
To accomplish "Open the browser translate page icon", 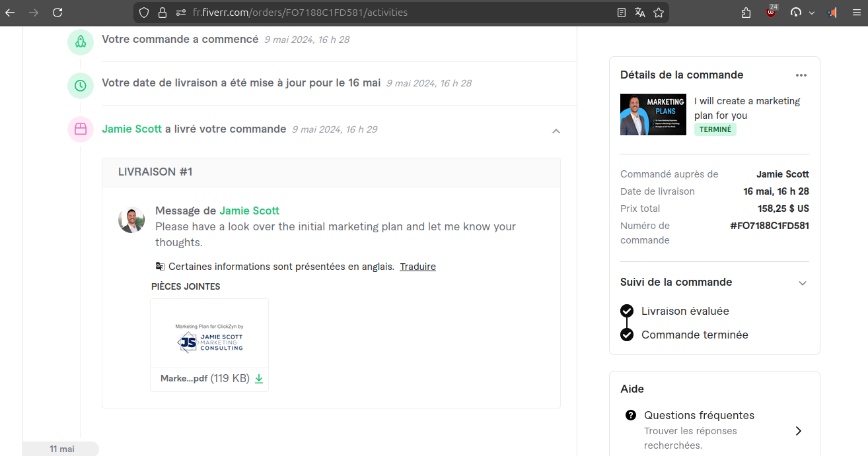I will [x=639, y=13].
